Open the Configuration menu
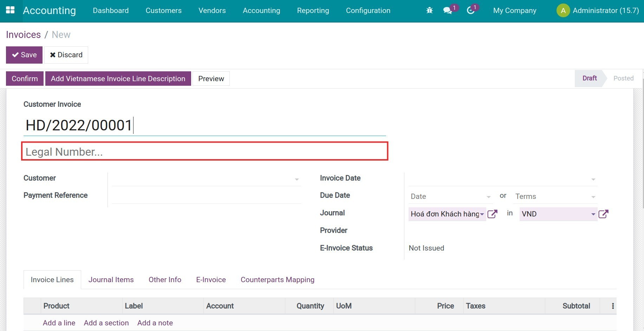This screenshot has width=644, height=331. [x=368, y=10]
